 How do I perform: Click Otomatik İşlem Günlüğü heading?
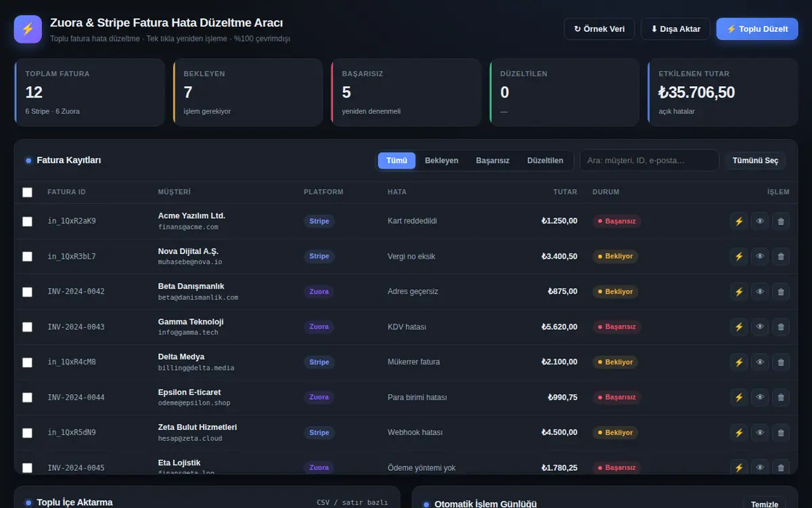pyautogui.click(x=485, y=505)
